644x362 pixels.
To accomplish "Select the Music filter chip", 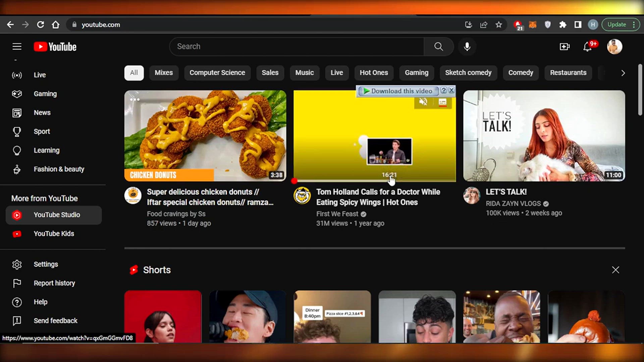I will click(305, 73).
